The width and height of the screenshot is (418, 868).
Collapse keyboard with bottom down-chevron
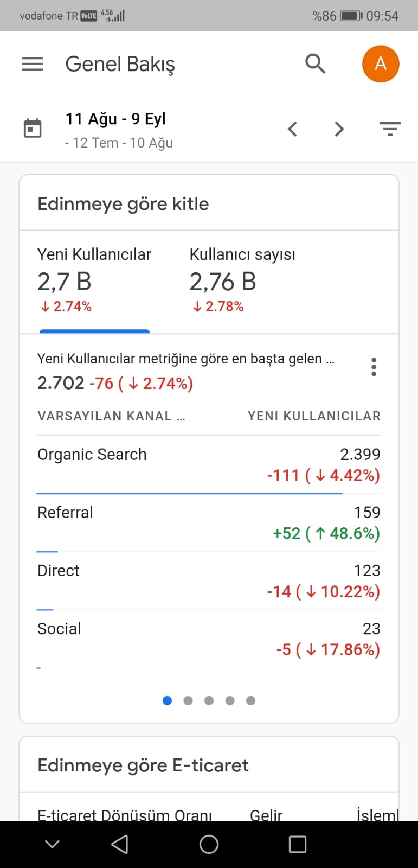tap(52, 844)
